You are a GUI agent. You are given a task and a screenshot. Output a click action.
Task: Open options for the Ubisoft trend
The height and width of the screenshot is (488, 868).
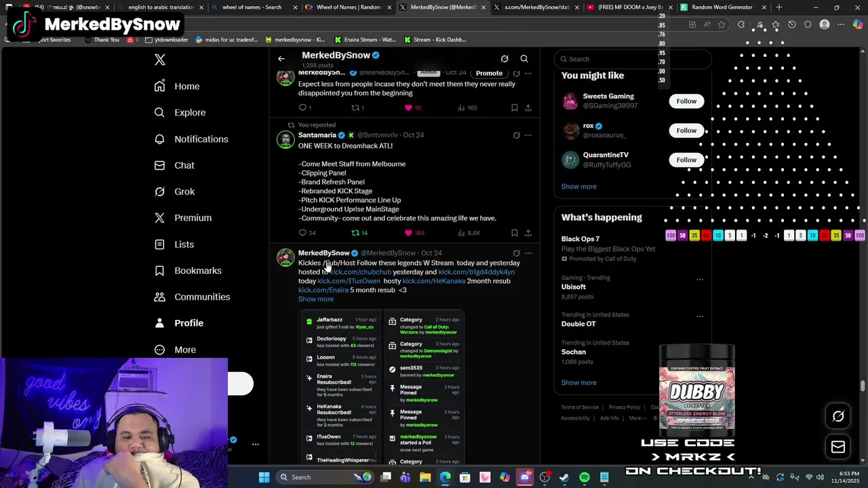pos(700,279)
